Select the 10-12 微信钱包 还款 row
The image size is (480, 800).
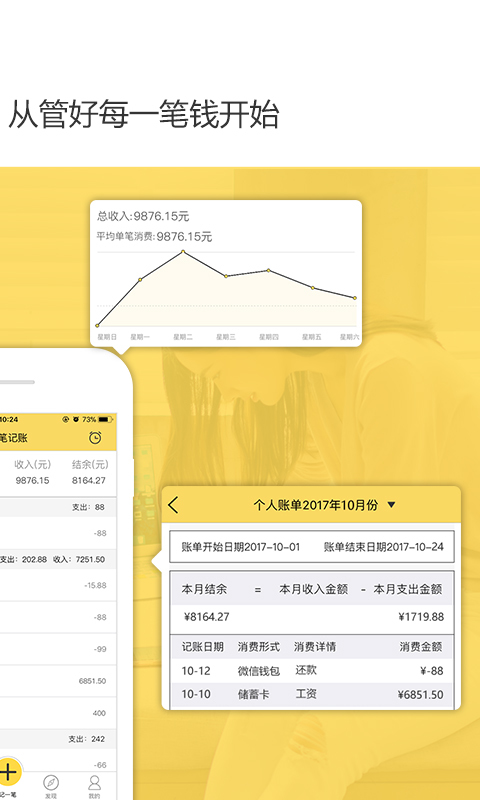(x=312, y=670)
